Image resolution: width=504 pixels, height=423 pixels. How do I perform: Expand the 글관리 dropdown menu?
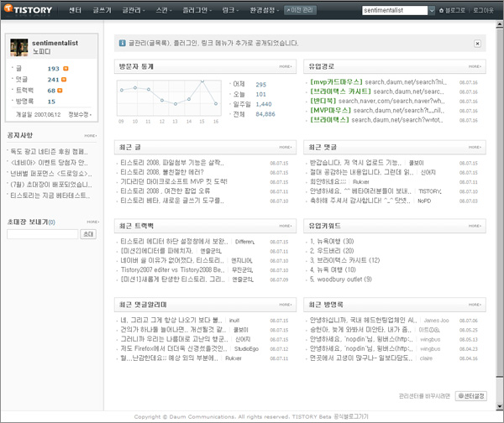(134, 10)
